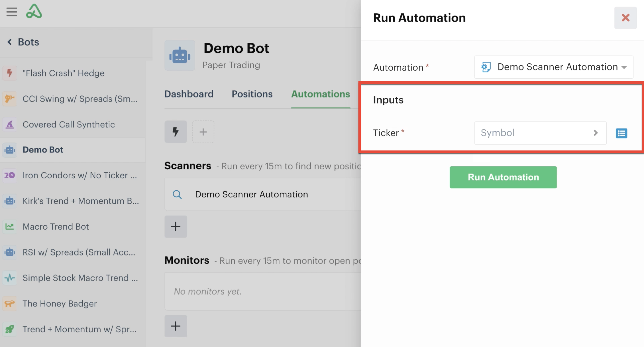Open the symbol list icon beside Ticker
The width and height of the screenshot is (644, 347).
pyautogui.click(x=621, y=133)
